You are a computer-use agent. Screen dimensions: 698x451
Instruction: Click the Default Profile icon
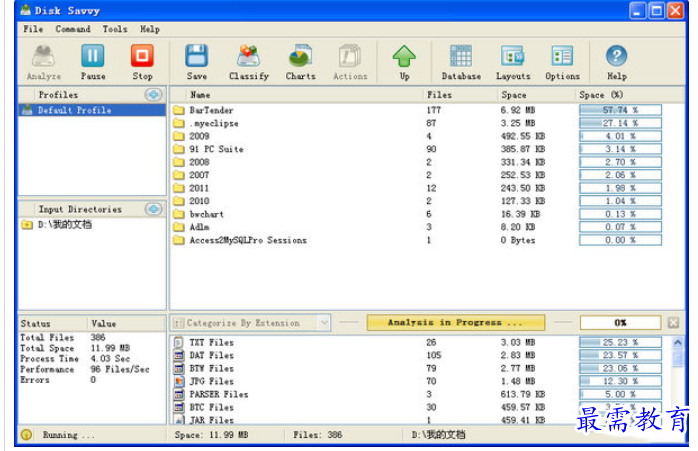[28, 110]
